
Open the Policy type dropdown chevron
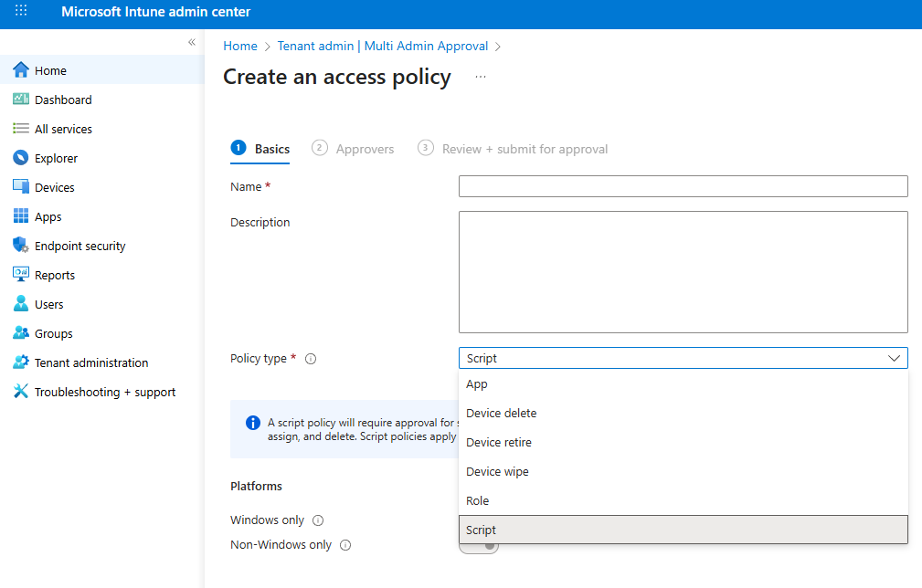(x=894, y=358)
